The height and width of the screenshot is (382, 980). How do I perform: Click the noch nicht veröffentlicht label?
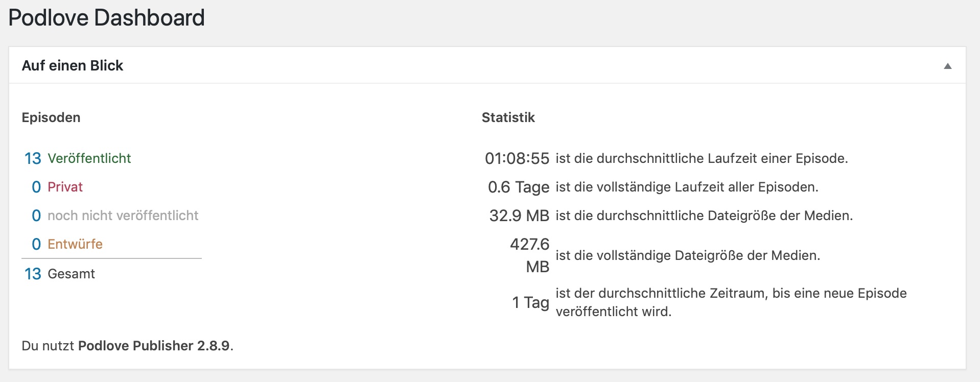click(x=123, y=216)
